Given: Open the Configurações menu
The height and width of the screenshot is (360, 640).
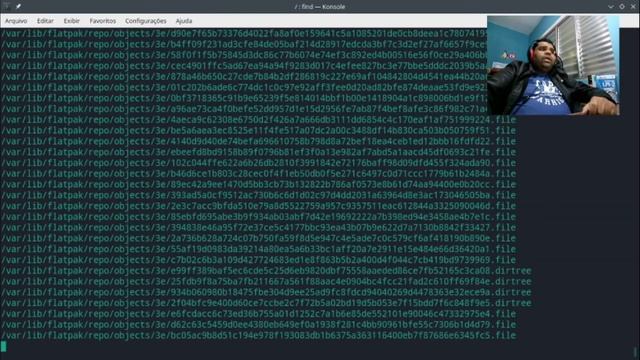Looking at the screenshot, I should point(146,21).
